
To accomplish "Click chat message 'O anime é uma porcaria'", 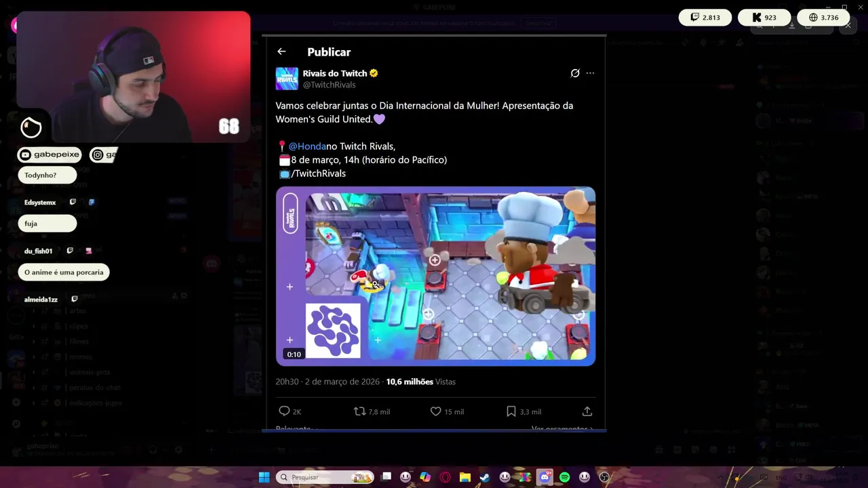I will [64, 272].
